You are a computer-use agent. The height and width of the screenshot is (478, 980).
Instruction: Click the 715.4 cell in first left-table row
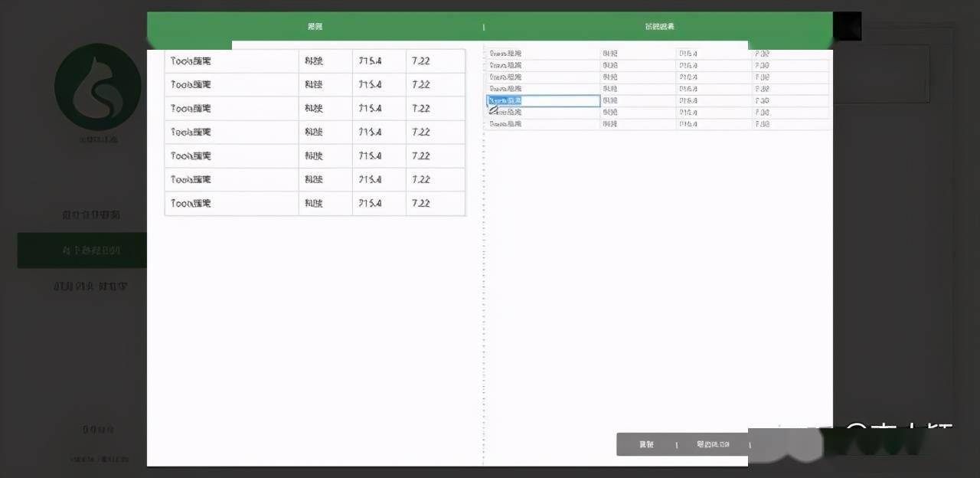(x=370, y=61)
